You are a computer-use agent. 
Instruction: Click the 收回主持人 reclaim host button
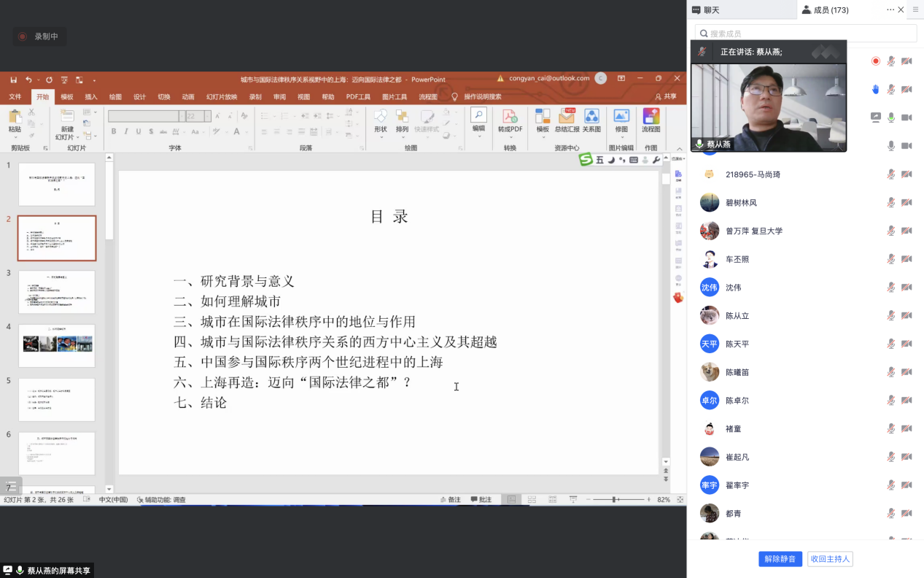(831, 559)
